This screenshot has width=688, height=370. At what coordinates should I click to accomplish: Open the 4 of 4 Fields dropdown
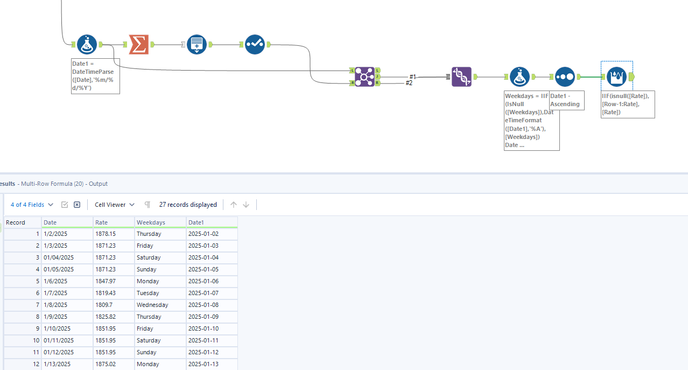(32, 205)
